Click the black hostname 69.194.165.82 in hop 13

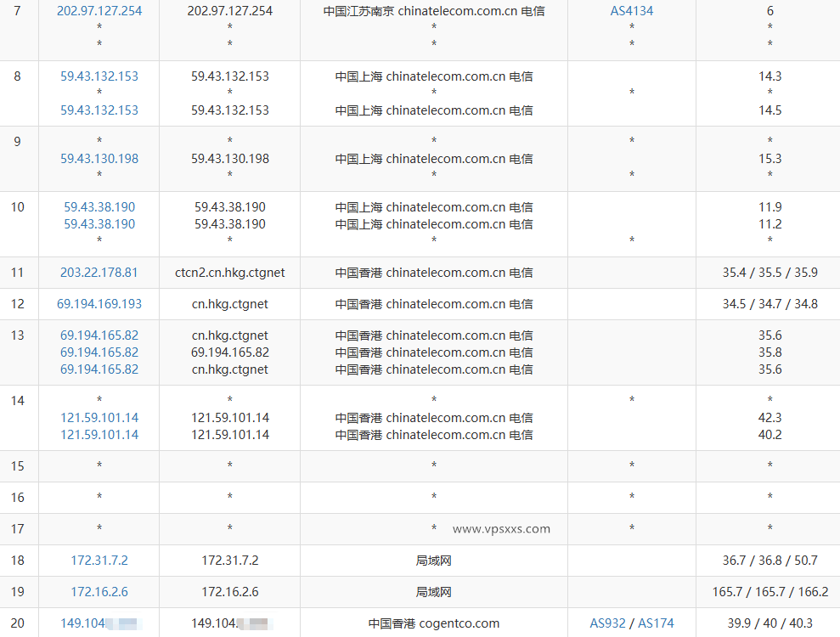coord(230,352)
